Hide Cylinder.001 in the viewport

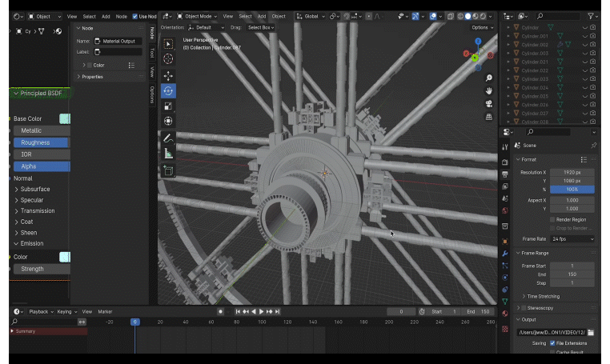[584, 36]
